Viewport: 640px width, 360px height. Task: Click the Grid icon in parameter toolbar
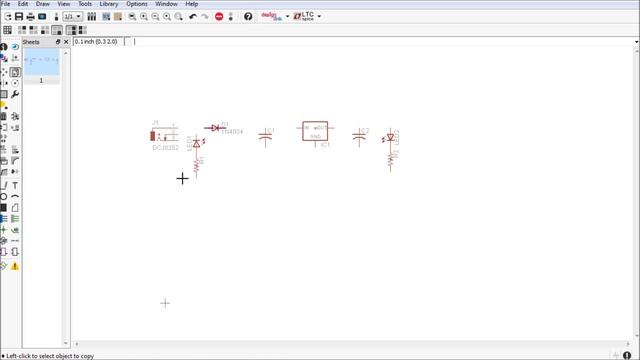(7, 30)
